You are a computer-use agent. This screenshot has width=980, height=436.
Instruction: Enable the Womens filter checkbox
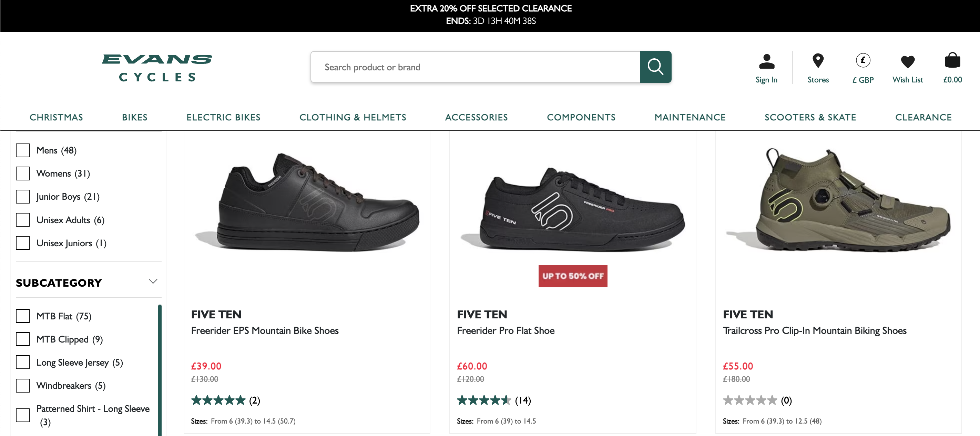[x=23, y=174]
